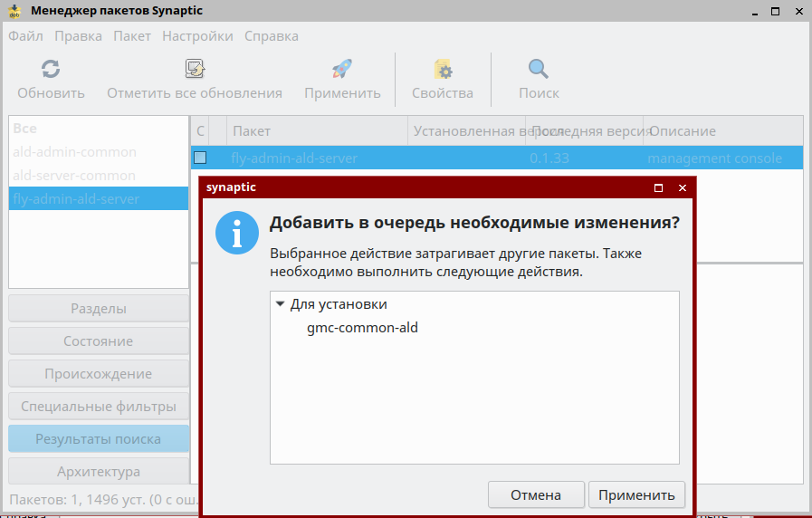The image size is (812, 518).
Task: Switch to Разделы filter view
Action: [99, 309]
